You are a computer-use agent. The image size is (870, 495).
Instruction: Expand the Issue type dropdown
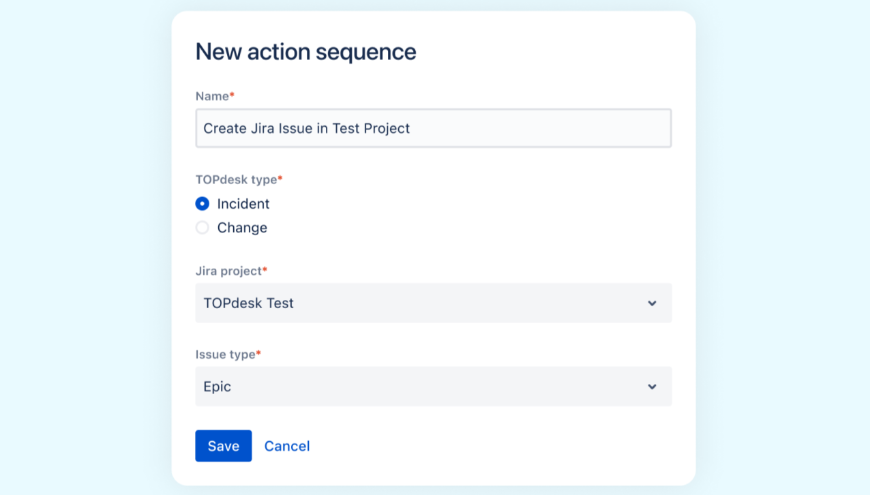coord(433,387)
